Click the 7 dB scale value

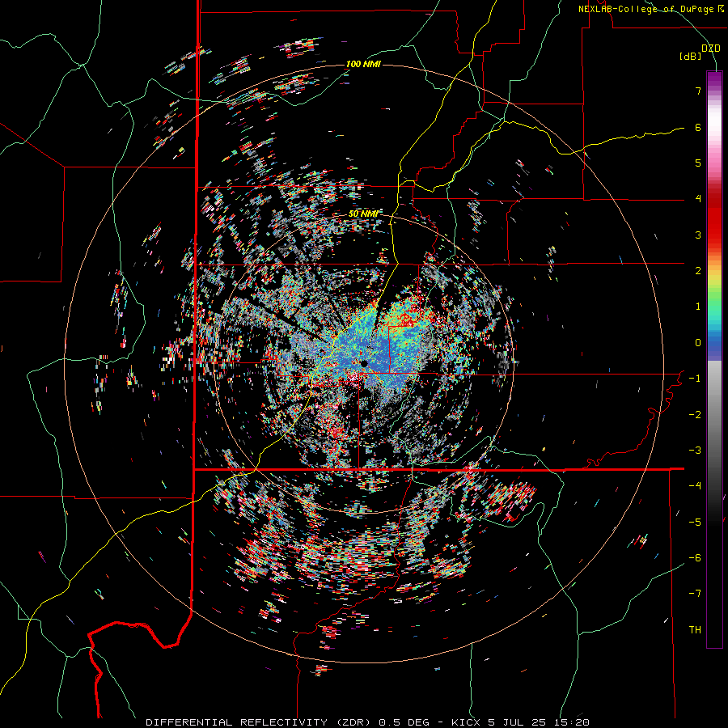(x=698, y=91)
